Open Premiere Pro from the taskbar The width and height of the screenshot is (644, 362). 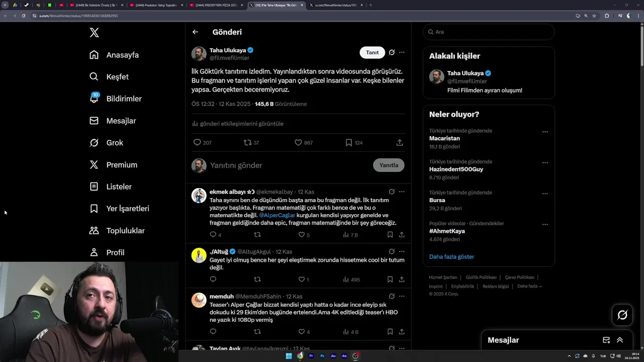311,356
